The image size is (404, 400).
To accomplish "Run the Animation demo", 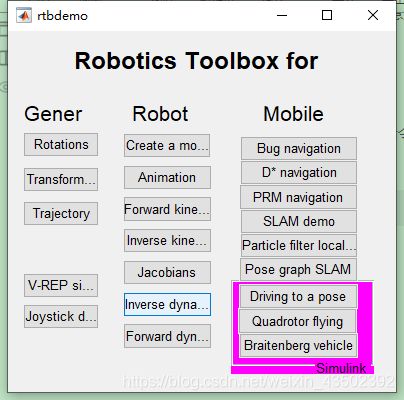I will [167, 178].
